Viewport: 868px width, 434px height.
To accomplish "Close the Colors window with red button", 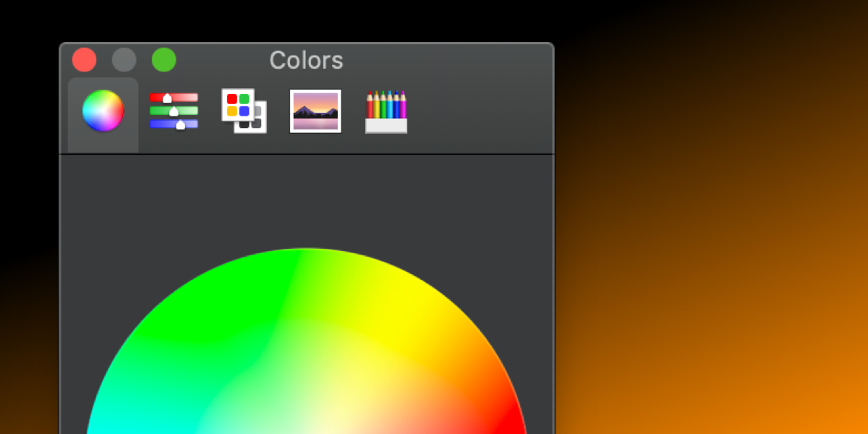I will click(x=85, y=59).
